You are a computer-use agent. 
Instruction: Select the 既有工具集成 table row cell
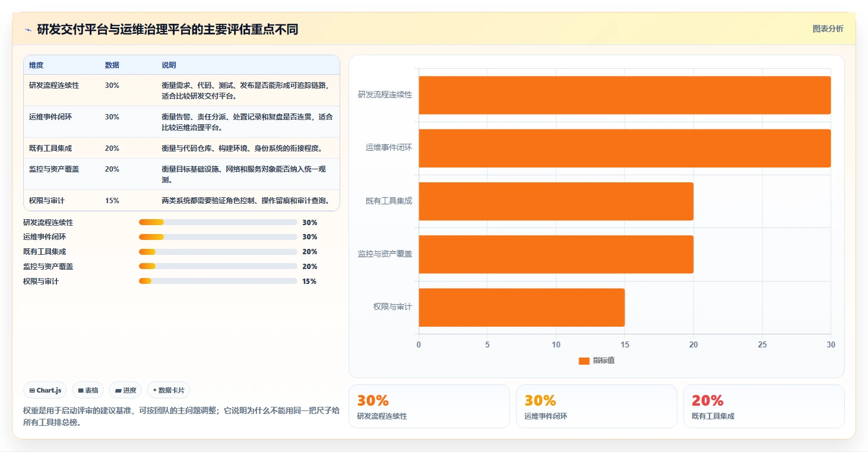click(x=50, y=148)
